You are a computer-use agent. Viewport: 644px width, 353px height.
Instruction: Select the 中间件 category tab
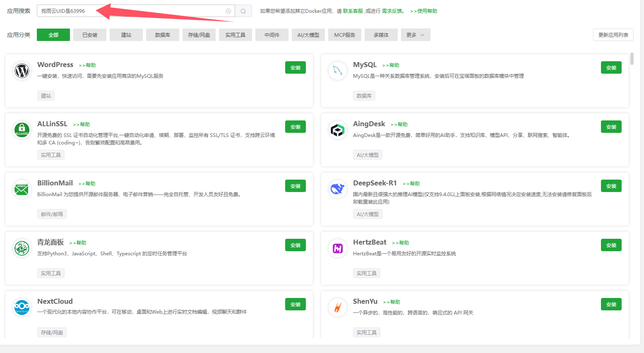pos(272,35)
